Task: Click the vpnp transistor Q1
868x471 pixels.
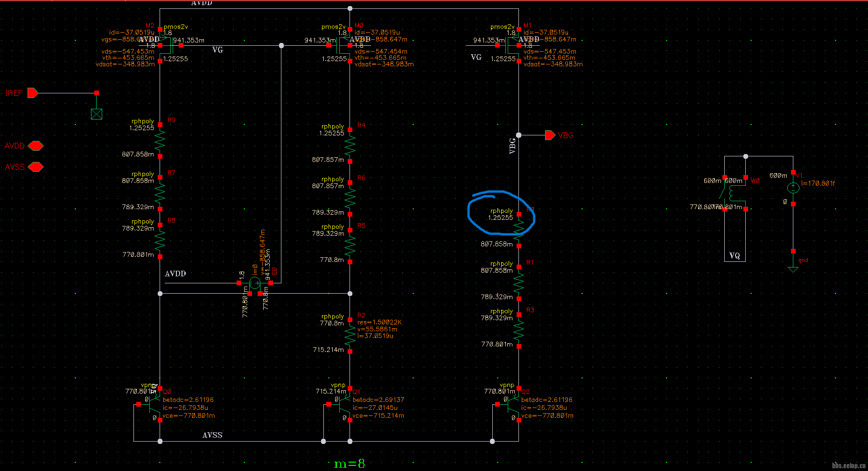Action: [344, 404]
